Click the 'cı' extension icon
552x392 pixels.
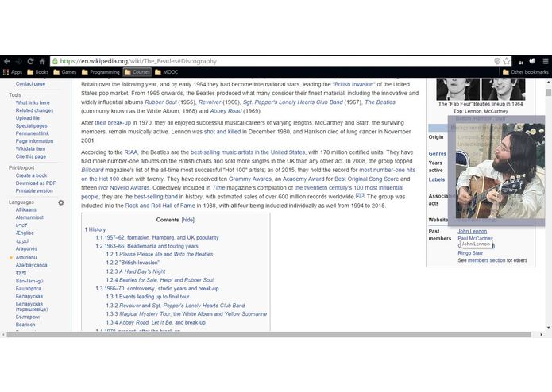pos(521,62)
